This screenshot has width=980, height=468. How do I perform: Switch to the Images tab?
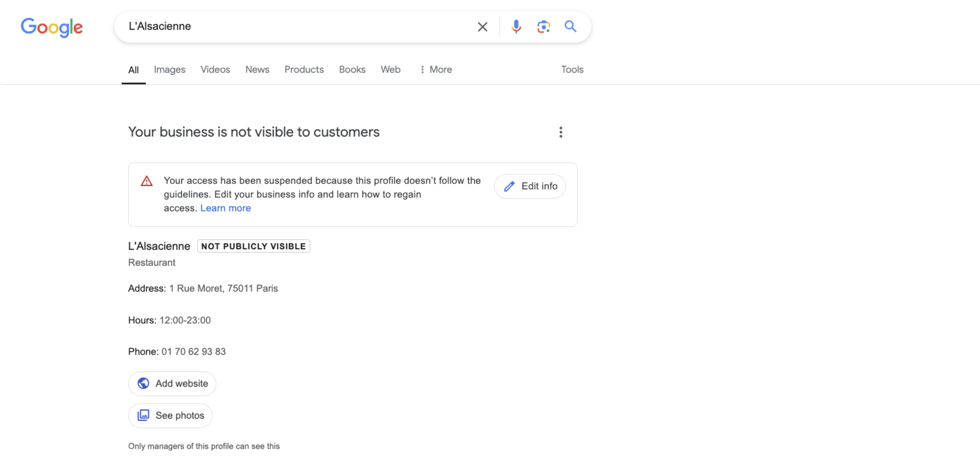pyautogui.click(x=169, y=69)
